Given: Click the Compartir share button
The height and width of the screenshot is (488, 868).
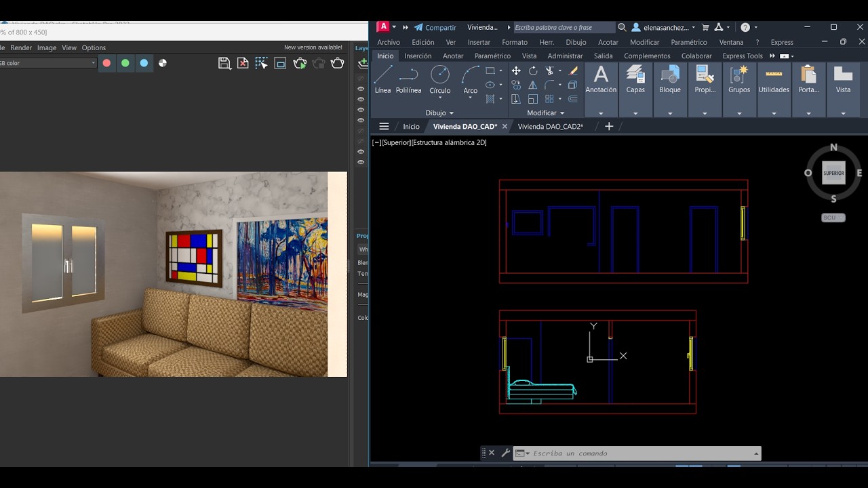Looking at the screenshot, I should 435,28.
